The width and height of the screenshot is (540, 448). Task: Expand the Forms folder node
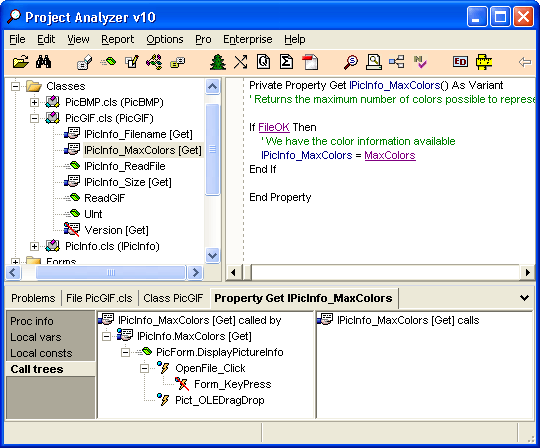pos(15,262)
